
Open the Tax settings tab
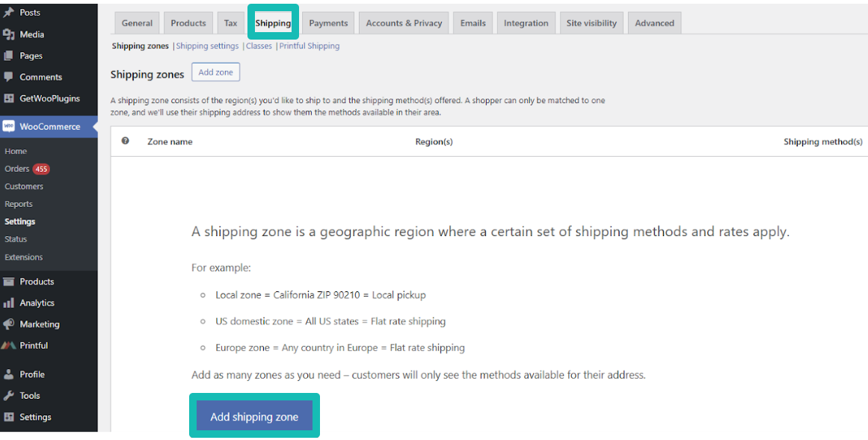230,22
